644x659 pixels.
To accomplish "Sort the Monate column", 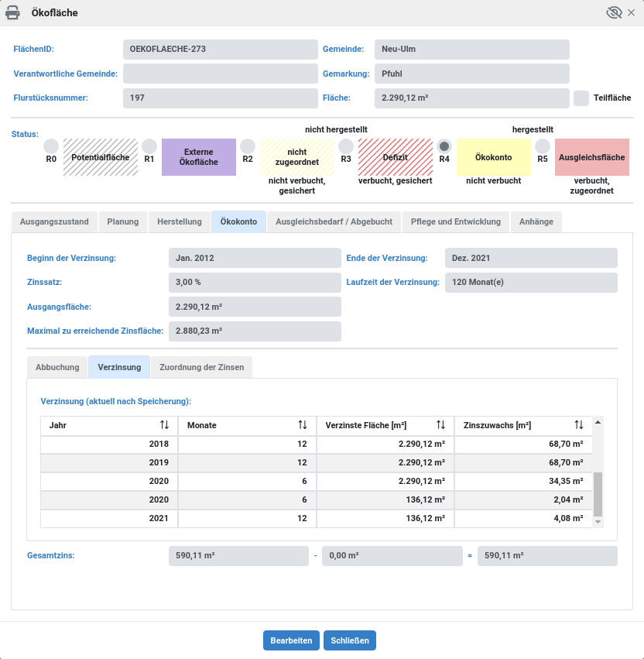I will click(x=304, y=425).
